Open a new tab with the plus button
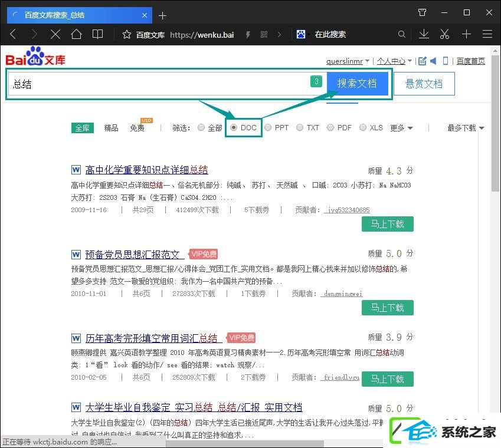 (162, 15)
